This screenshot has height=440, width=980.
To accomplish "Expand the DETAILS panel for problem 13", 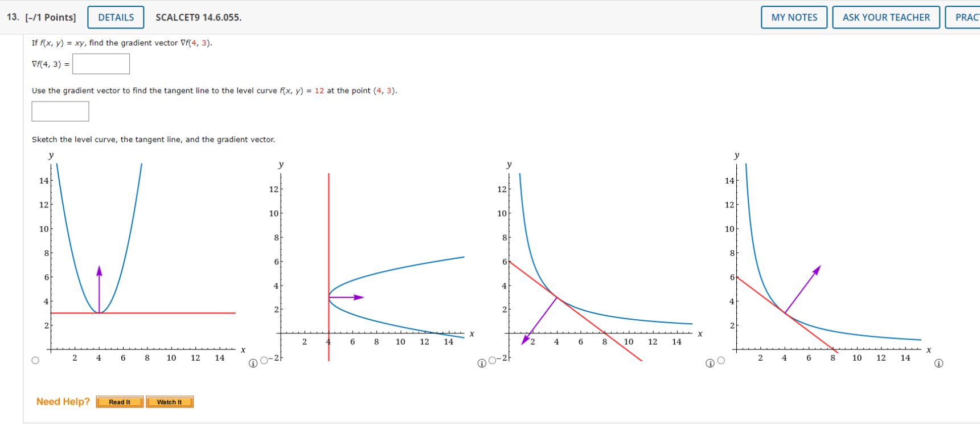I will coord(115,17).
